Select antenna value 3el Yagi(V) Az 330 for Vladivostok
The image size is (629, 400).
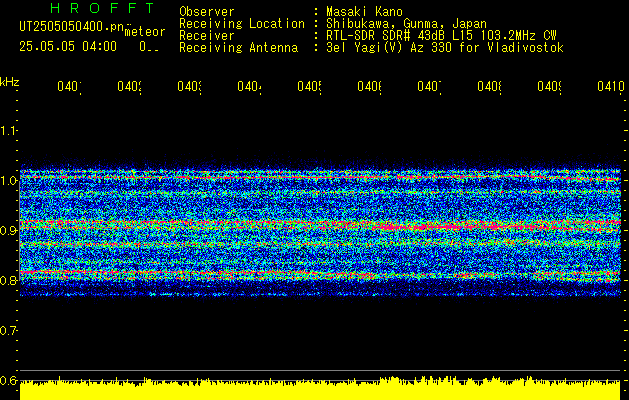coord(445,48)
